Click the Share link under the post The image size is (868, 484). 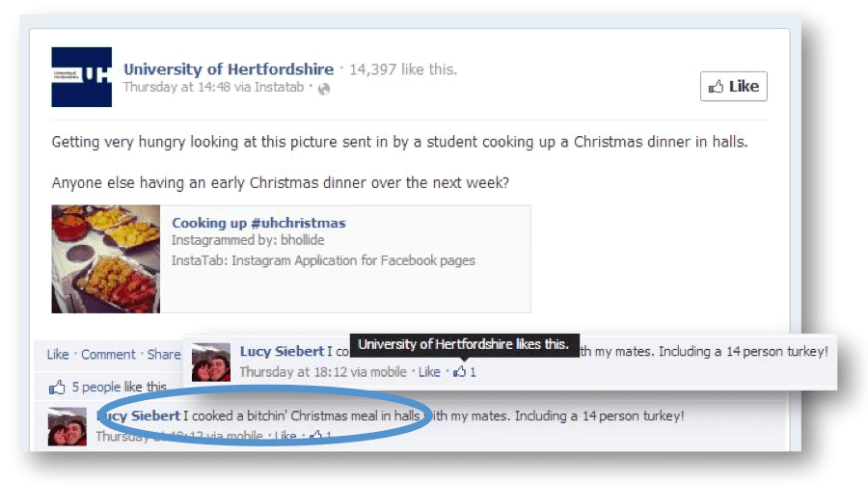(164, 355)
